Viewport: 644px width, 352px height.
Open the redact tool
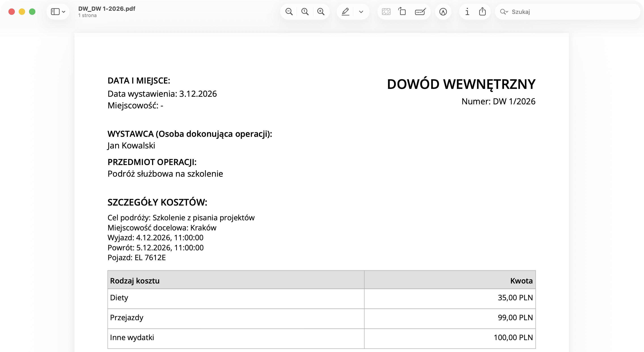pyautogui.click(x=386, y=11)
